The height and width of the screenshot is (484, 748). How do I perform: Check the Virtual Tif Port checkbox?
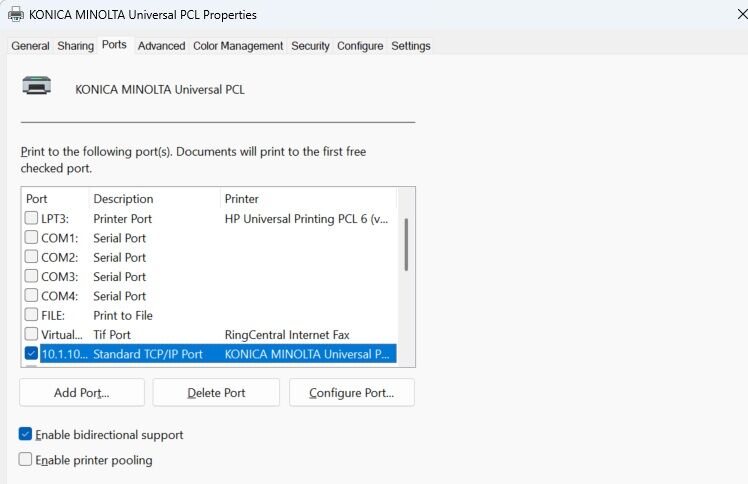tap(32, 334)
